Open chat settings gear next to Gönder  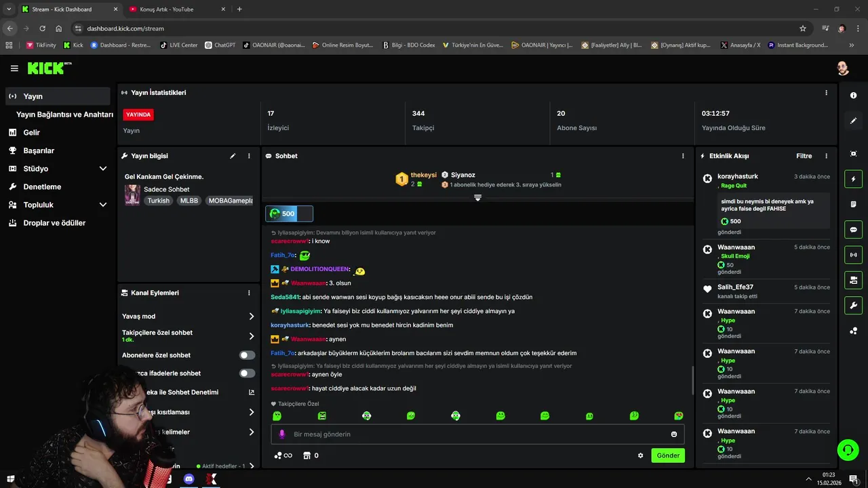click(x=640, y=455)
